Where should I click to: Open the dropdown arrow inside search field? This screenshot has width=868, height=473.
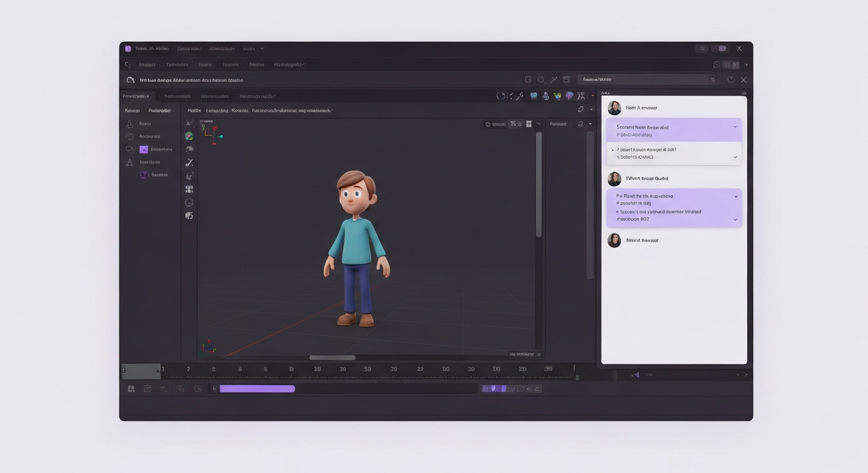(713, 79)
